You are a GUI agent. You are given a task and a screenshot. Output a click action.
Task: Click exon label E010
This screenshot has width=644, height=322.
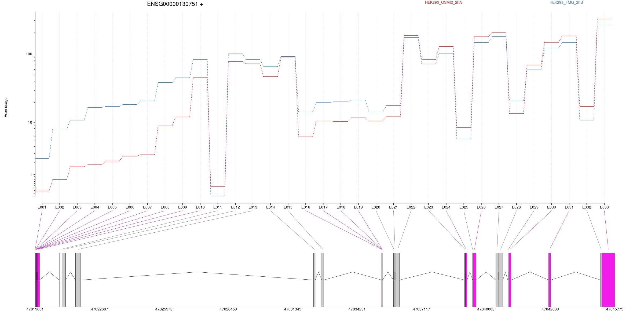tap(200, 207)
